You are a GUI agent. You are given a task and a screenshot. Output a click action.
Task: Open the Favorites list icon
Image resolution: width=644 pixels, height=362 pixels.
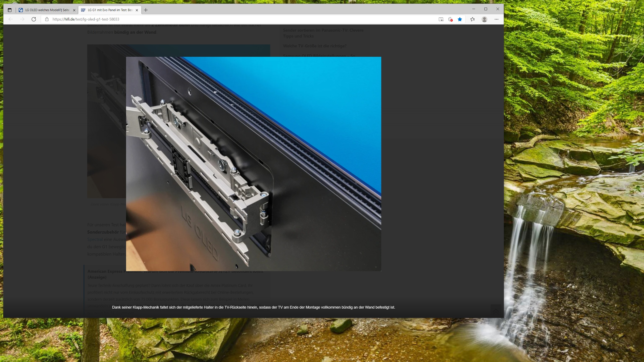[x=473, y=19]
